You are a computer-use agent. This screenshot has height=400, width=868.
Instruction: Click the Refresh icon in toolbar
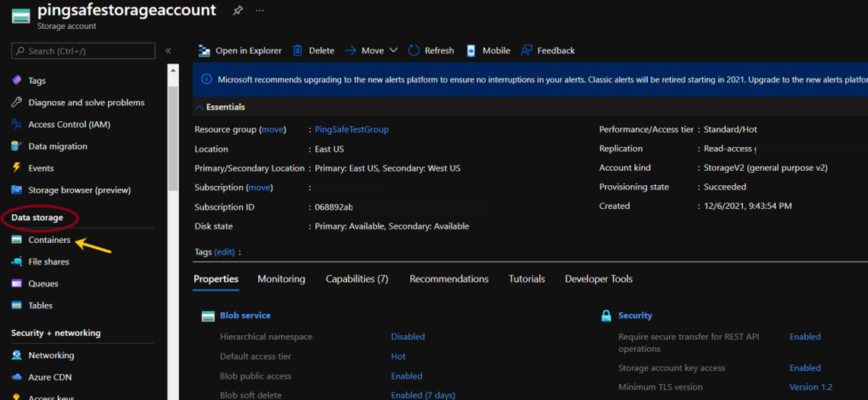click(x=413, y=51)
